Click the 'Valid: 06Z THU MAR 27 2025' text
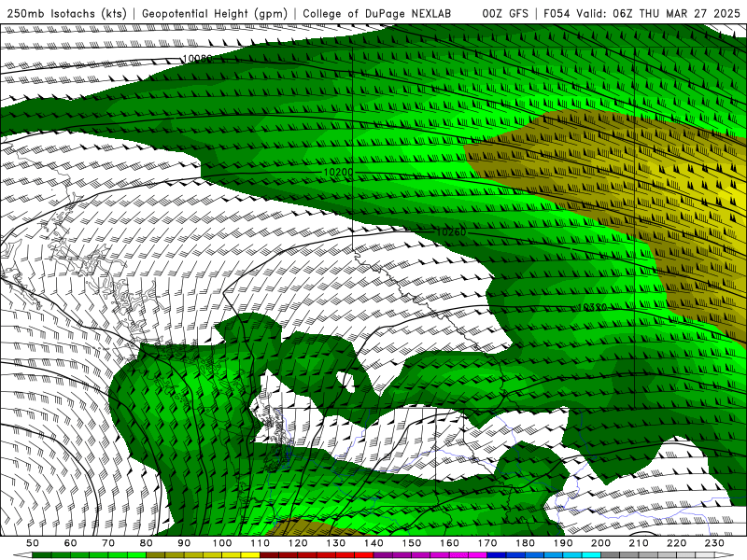 point(658,13)
